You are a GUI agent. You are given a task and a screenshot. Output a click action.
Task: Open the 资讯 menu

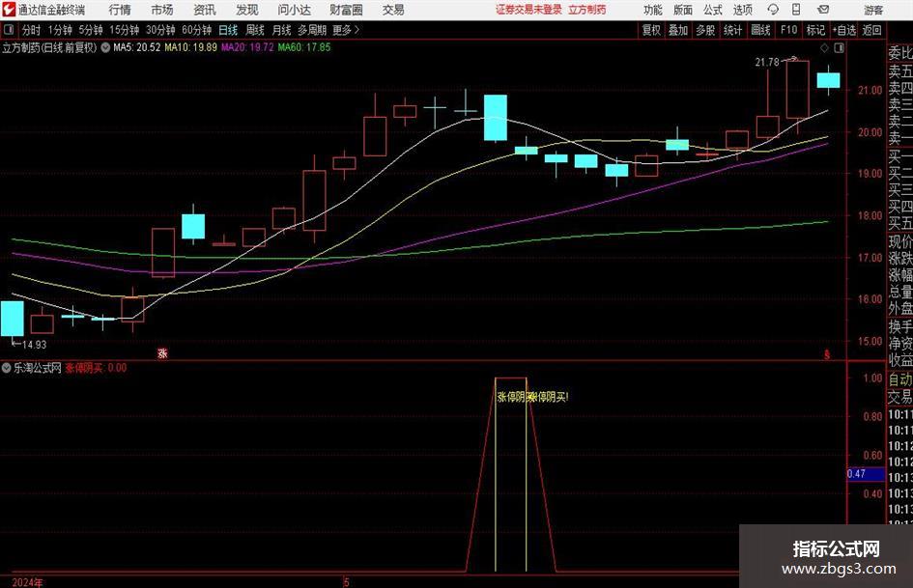point(205,10)
